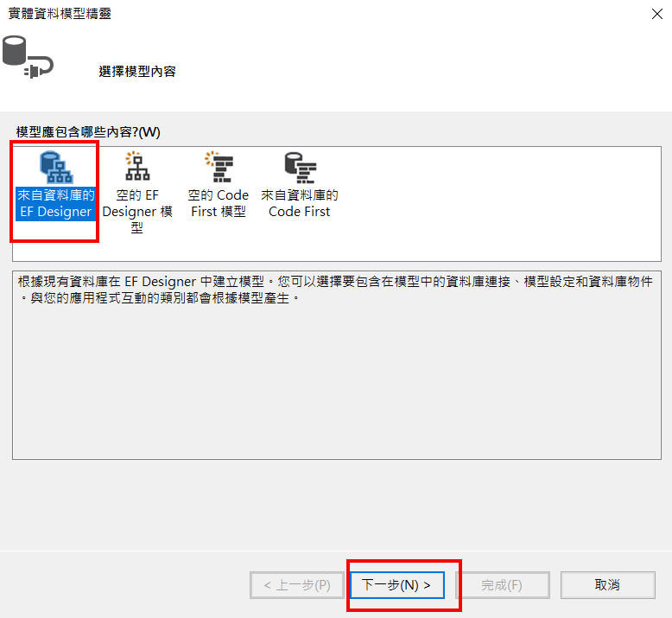Select the 來自資料庫的 EF Designer model icon
The image size is (672, 618).
[x=56, y=167]
